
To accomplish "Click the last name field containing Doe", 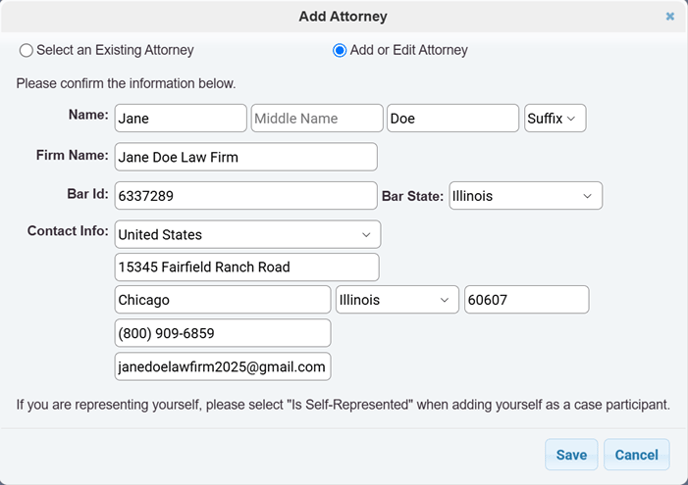I will click(453, 118).
